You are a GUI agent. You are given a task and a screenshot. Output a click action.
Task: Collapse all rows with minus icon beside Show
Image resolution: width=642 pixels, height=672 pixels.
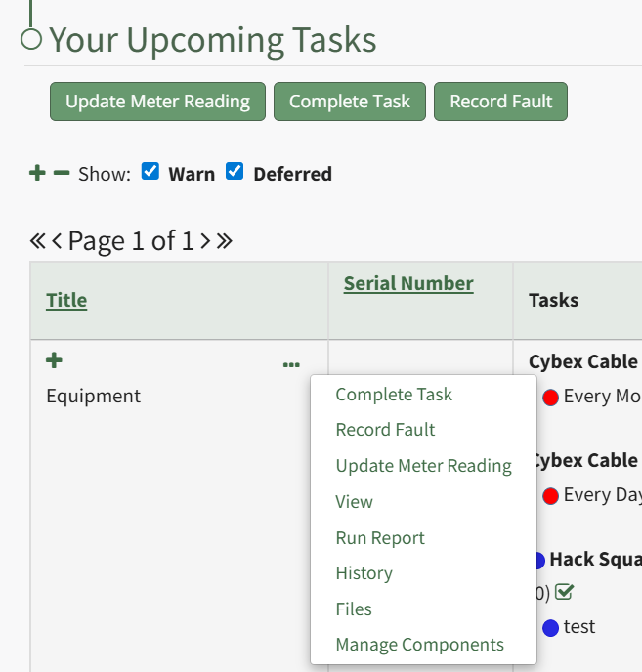(x=62, y=174)
